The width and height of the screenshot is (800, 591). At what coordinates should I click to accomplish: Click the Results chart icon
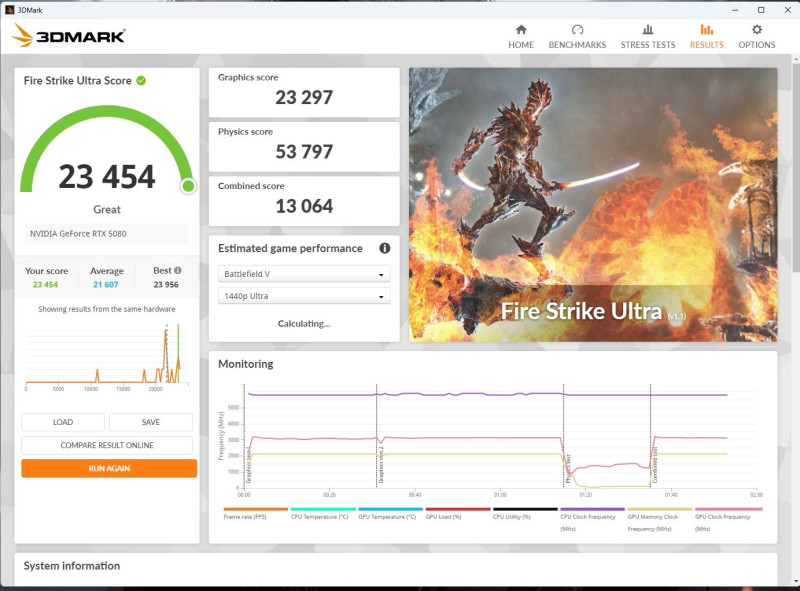(707, 30)
